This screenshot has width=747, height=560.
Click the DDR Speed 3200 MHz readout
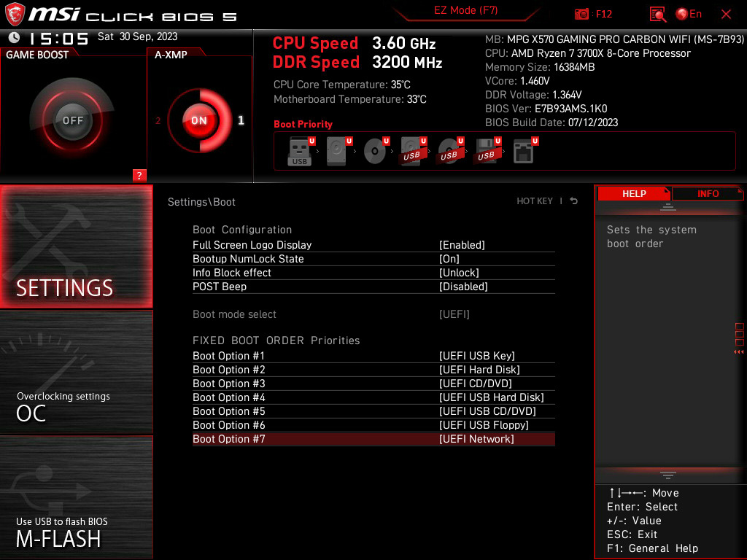pyautogui.click(x=357, y=63)
